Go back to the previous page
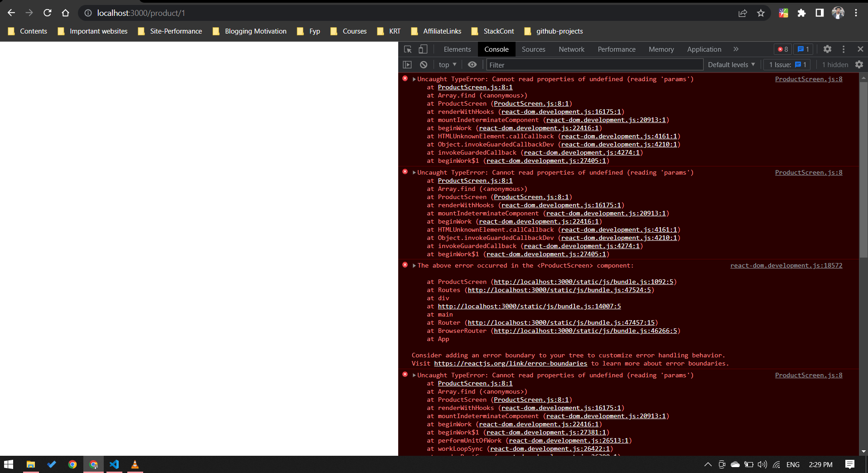 11,13
